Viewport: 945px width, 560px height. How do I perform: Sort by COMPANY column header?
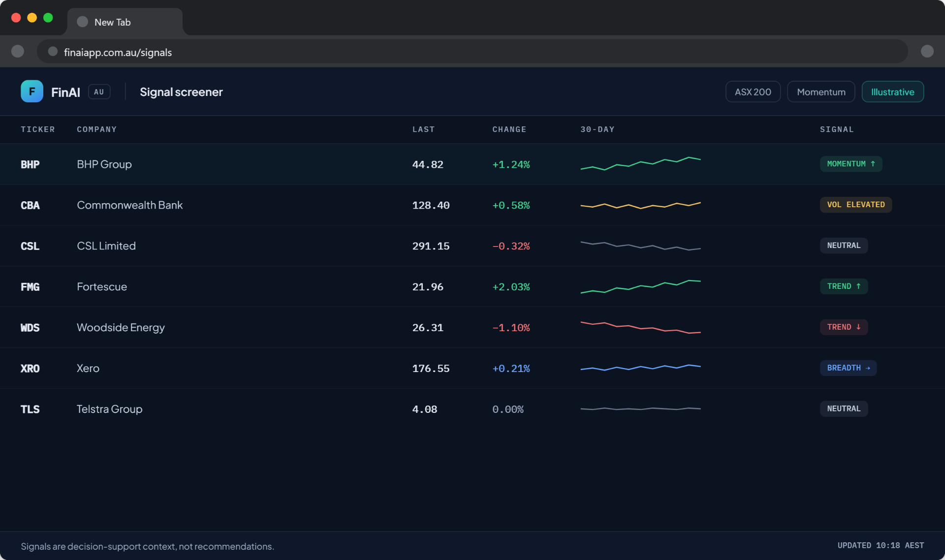point(97,129)
